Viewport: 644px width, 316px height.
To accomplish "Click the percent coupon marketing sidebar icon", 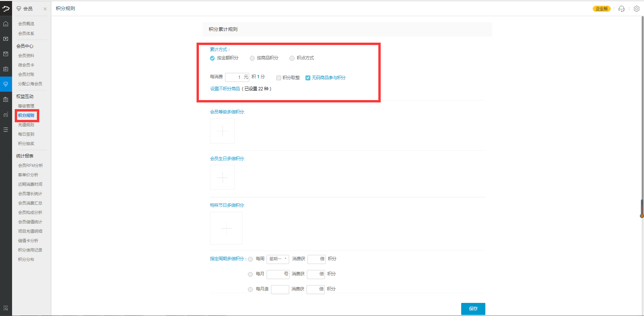I will (x=6, y=99).
